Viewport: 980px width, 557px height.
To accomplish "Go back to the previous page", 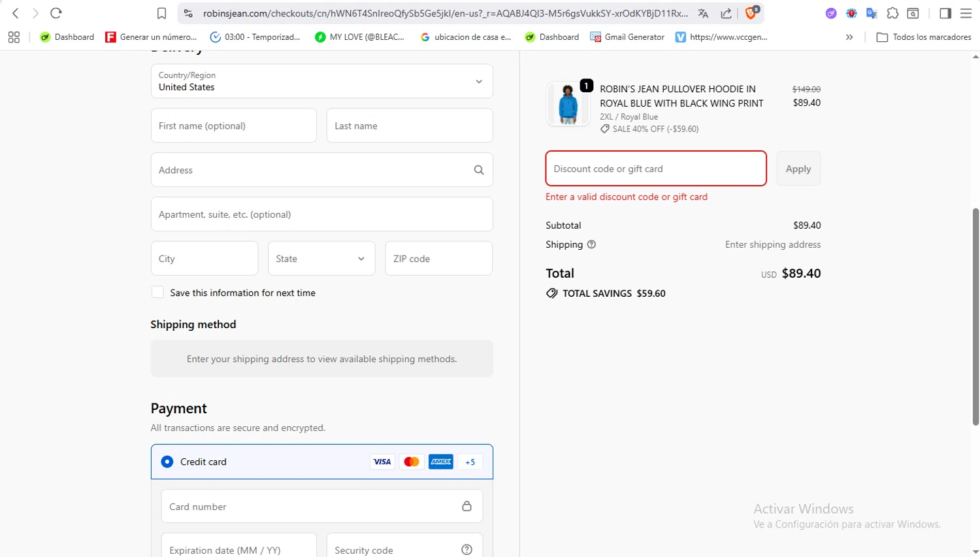I will coord(16,13).
